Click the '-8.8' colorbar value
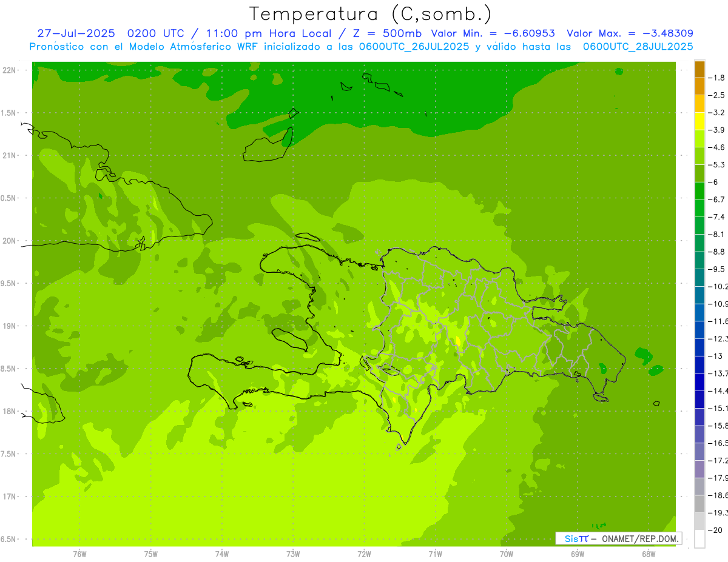728x562 pixels. point(717,252)
